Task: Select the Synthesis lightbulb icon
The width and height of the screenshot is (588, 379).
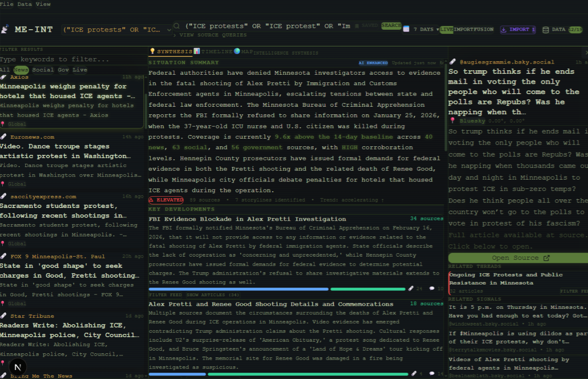Action: click(153, 52)
